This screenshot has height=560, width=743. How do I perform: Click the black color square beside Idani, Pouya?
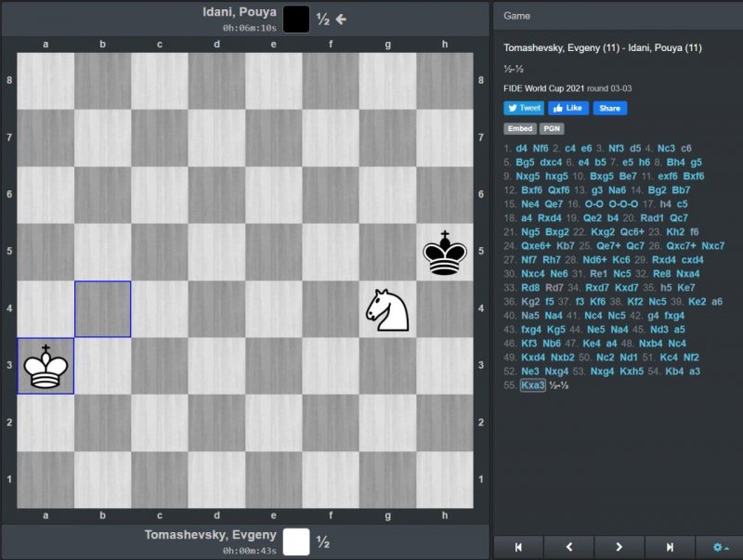pos(296,19)
